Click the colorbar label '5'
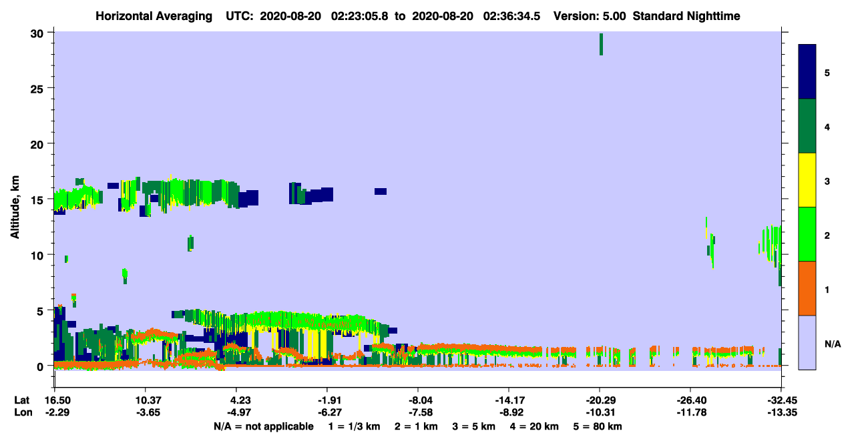Viewport: 868px width, 445px height. click(827, 72)
